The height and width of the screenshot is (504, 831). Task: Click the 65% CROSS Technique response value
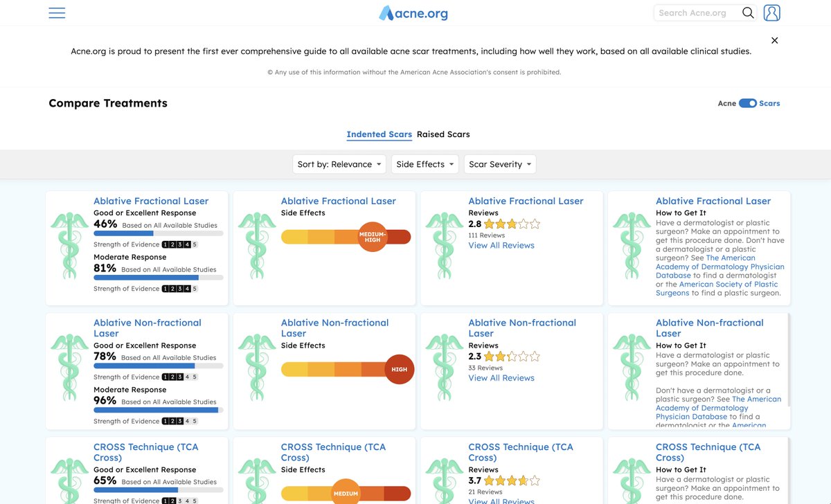point(105,480)
